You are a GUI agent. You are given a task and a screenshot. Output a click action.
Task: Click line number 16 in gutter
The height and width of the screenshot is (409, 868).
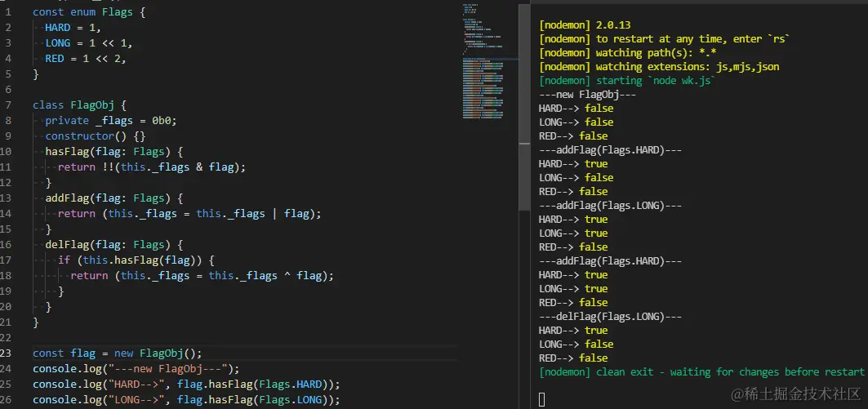[x=6, y=244]
